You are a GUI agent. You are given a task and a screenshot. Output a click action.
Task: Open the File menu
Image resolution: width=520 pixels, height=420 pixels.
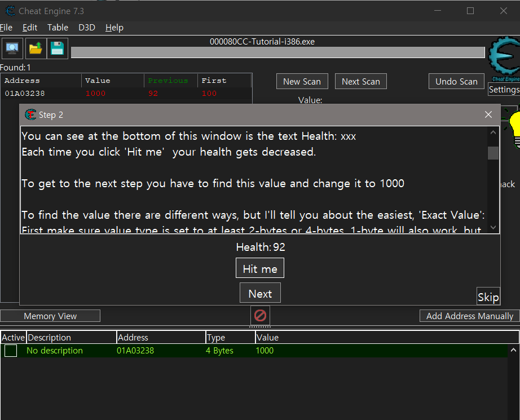[6, 28]
